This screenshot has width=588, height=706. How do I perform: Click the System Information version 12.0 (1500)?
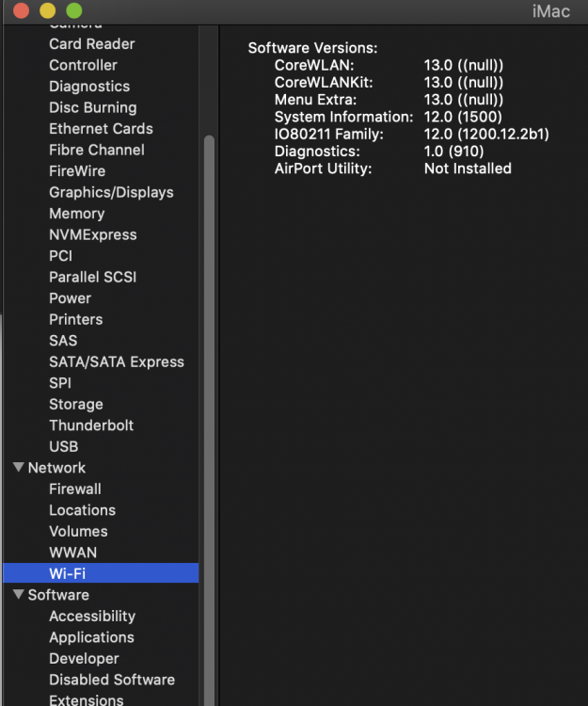click(x=463, y=117)
